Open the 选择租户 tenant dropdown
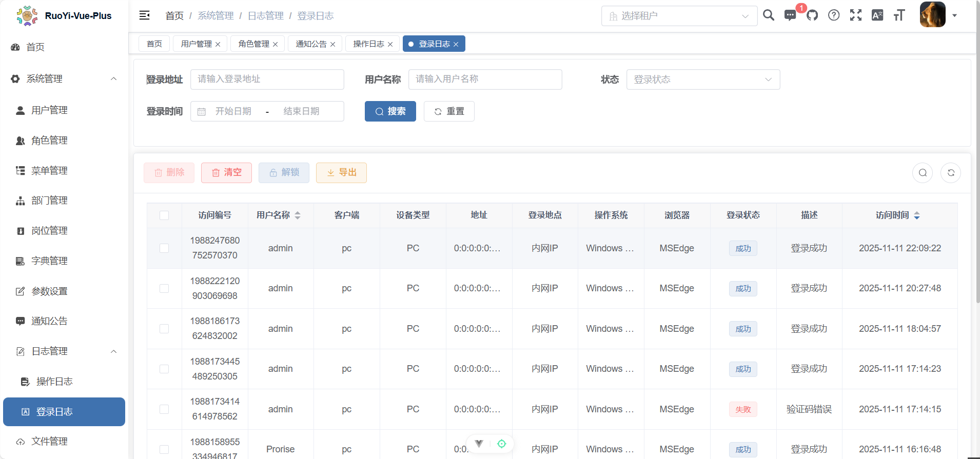The height and width of the screenshot is (459, 980). (x=679, y=16)
